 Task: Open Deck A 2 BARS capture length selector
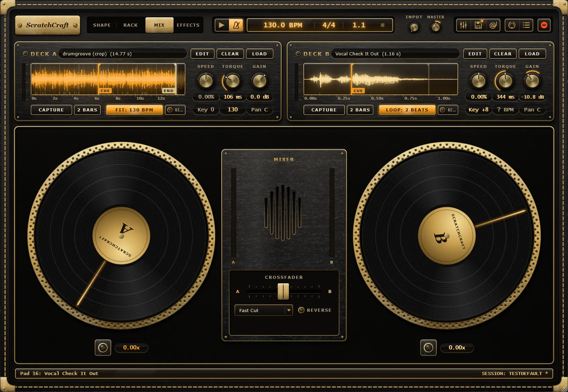tap(87, 110)
